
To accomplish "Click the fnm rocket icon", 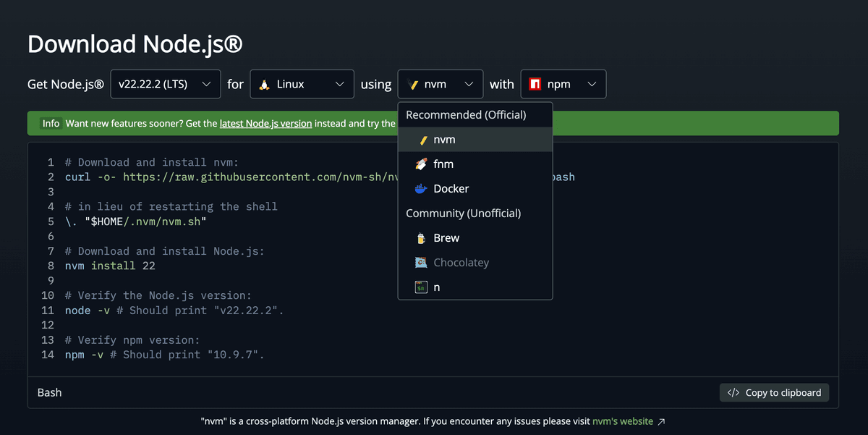I will pos(421,164).
